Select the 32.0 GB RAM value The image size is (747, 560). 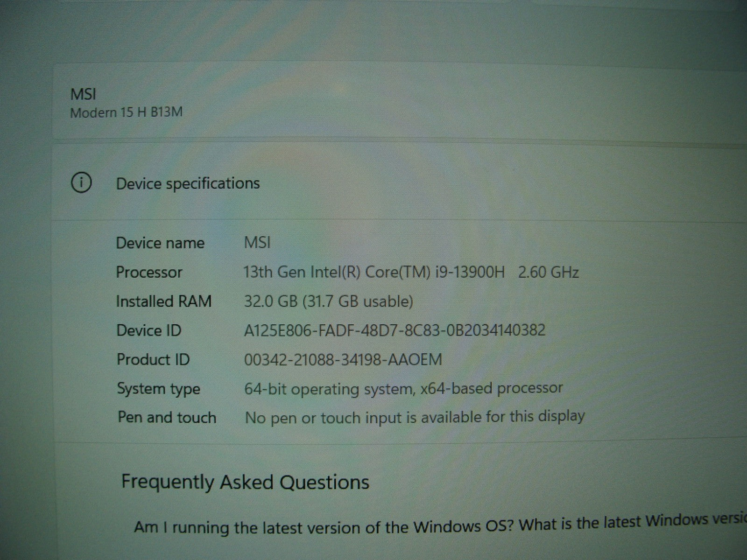tap(329, 301)
